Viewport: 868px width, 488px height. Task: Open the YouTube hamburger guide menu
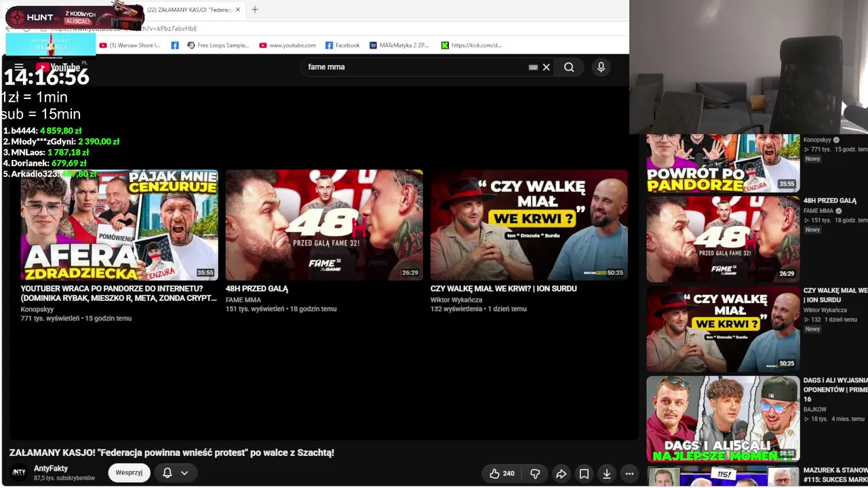19,67
